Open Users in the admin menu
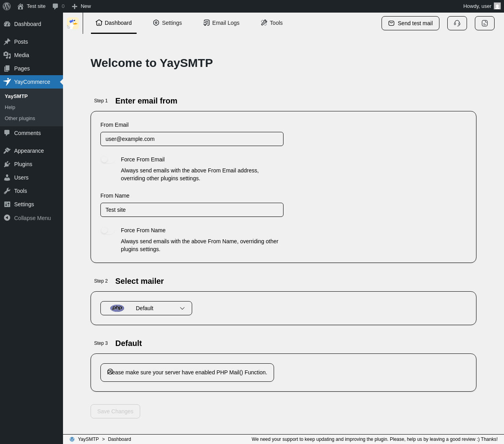Image resolution: width=504 pixels, height=444 pixels. pyautogui.click(x=31, y=178)
